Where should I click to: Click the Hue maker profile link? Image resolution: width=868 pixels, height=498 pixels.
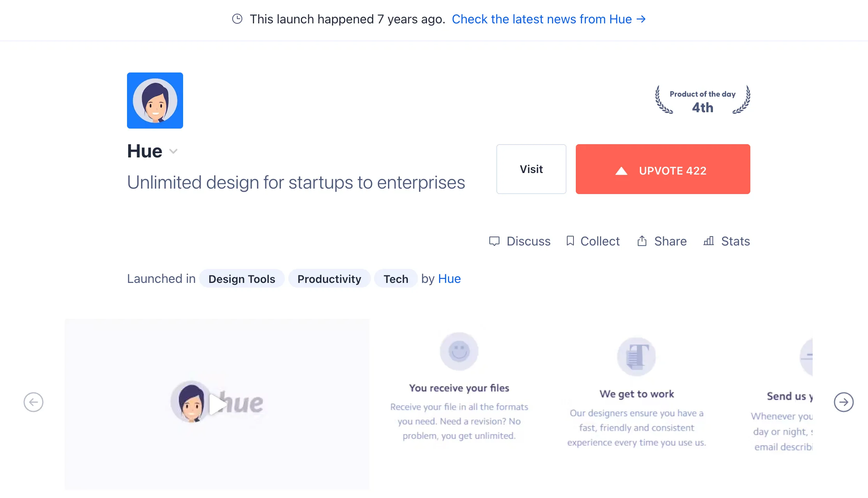(x=450, y=279)
